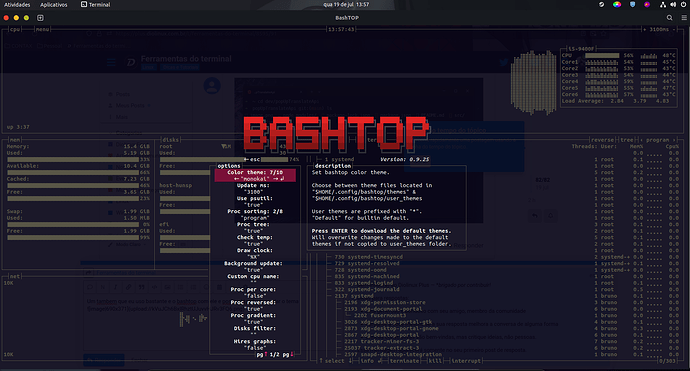Screen dimensions: 690x371
Task: Click the new tab icon in titlebar
Action: click(40, 18)
